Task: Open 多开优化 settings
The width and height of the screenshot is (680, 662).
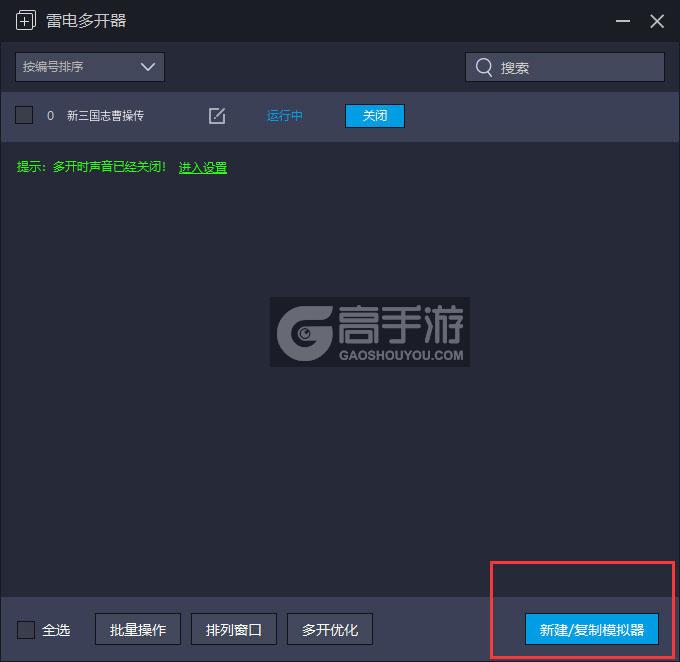Action: tap(330, 629)
